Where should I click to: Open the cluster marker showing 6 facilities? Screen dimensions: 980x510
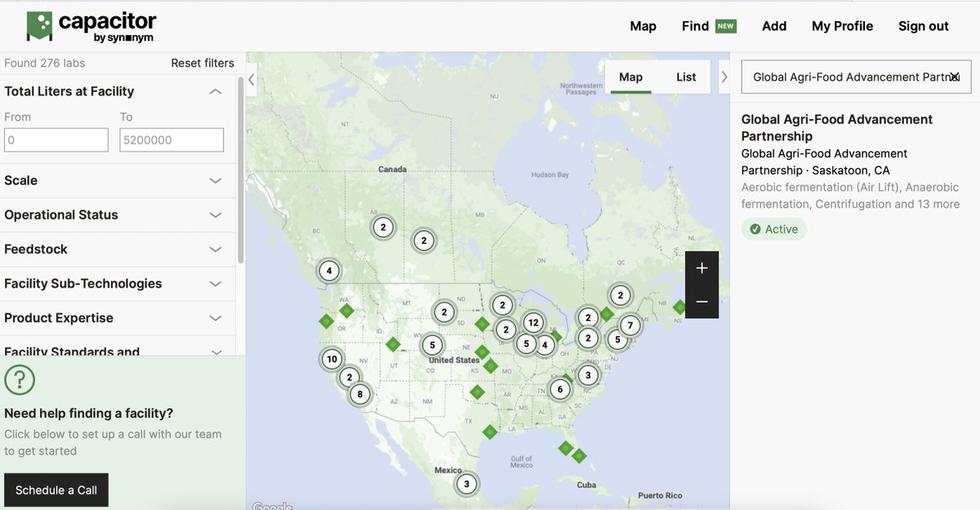click(559, 389)
